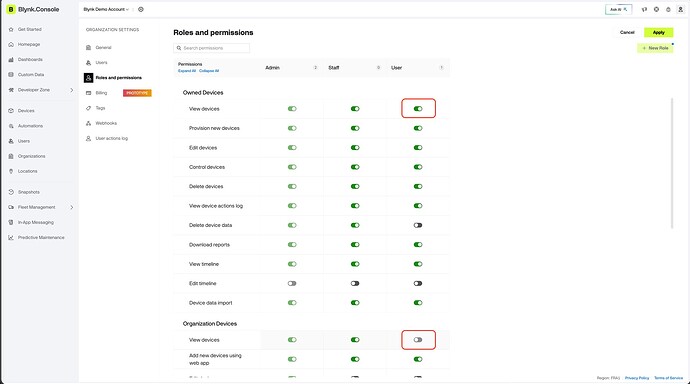Click the green Apply button

[658, 33]
